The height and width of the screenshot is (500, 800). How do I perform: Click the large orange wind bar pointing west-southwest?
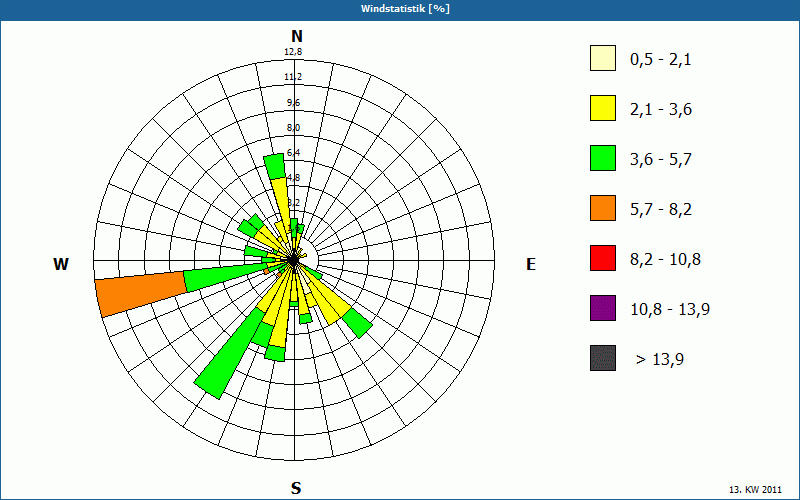click(x=141, y=294)
